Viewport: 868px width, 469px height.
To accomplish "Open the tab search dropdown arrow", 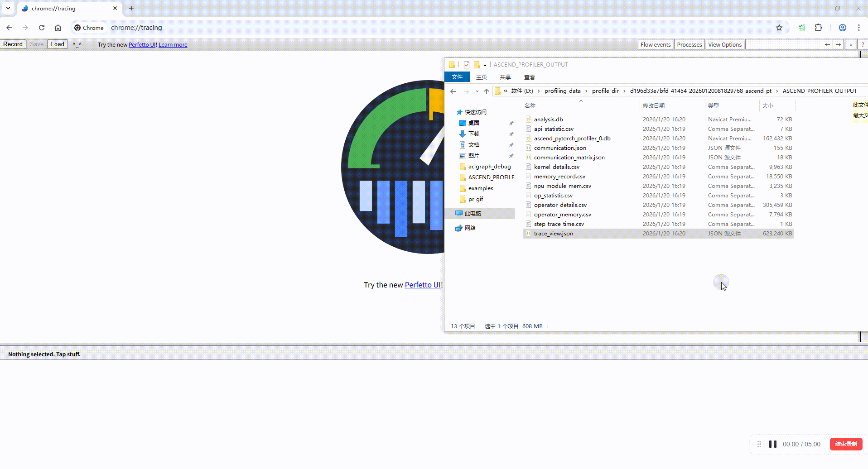I will pos(8,8).
